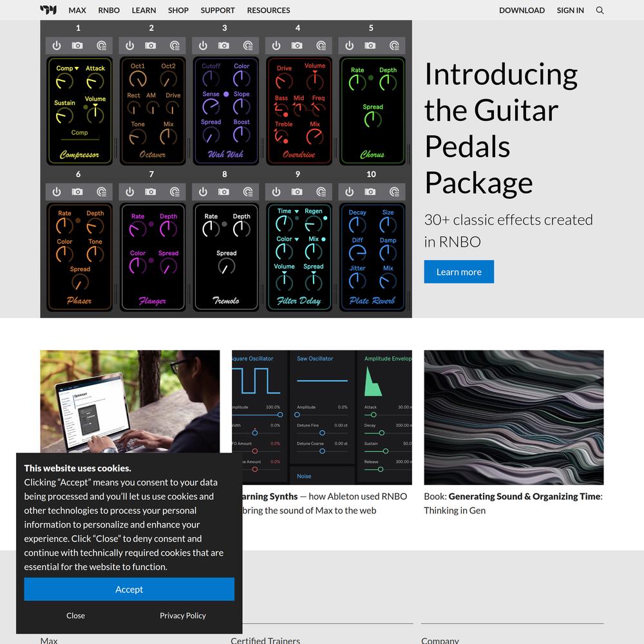
Task: Click the preset icon above the Octaver pedal
Action: click(175, 46)
